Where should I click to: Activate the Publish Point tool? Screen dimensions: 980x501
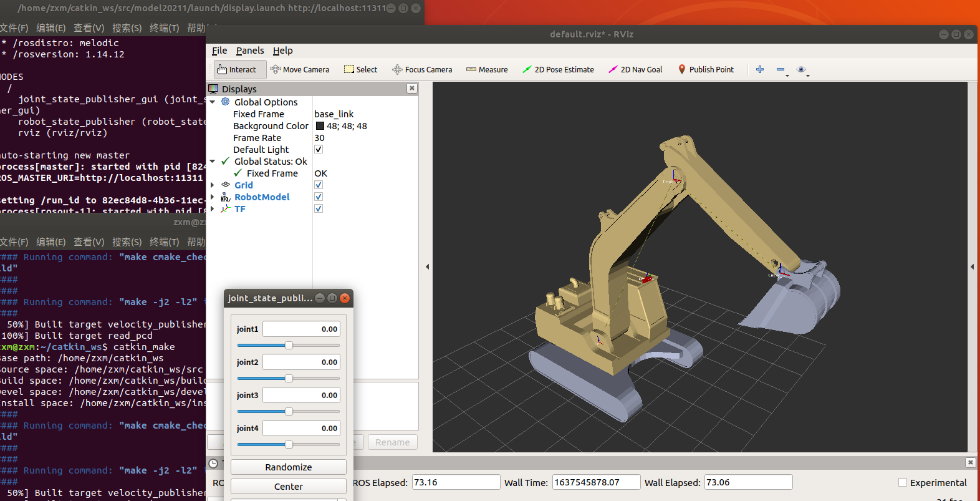click(x=706, y=69)
